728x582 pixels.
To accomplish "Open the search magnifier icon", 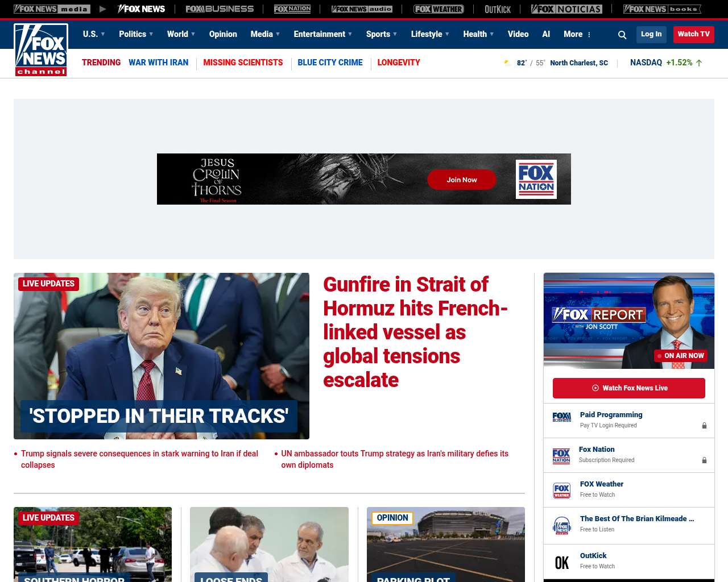I will coord(622,35).
